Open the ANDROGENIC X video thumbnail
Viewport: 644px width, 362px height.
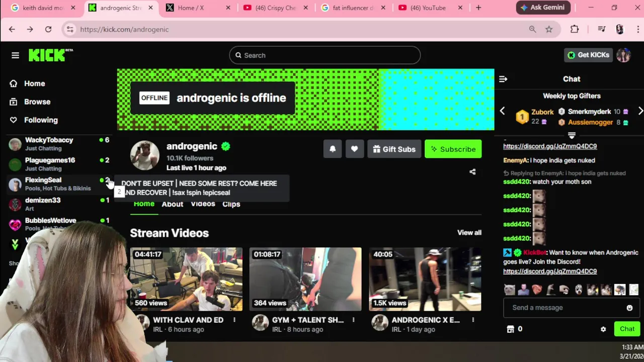[425, 279]
